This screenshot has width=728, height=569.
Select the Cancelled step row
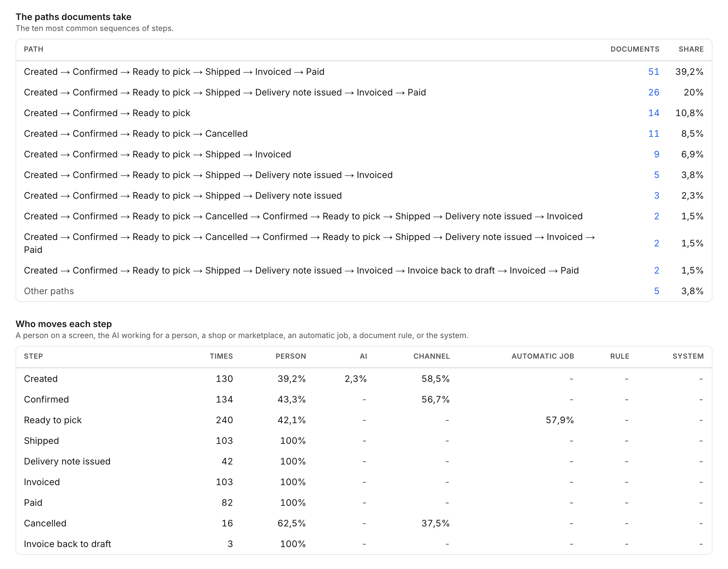(364, 524)
